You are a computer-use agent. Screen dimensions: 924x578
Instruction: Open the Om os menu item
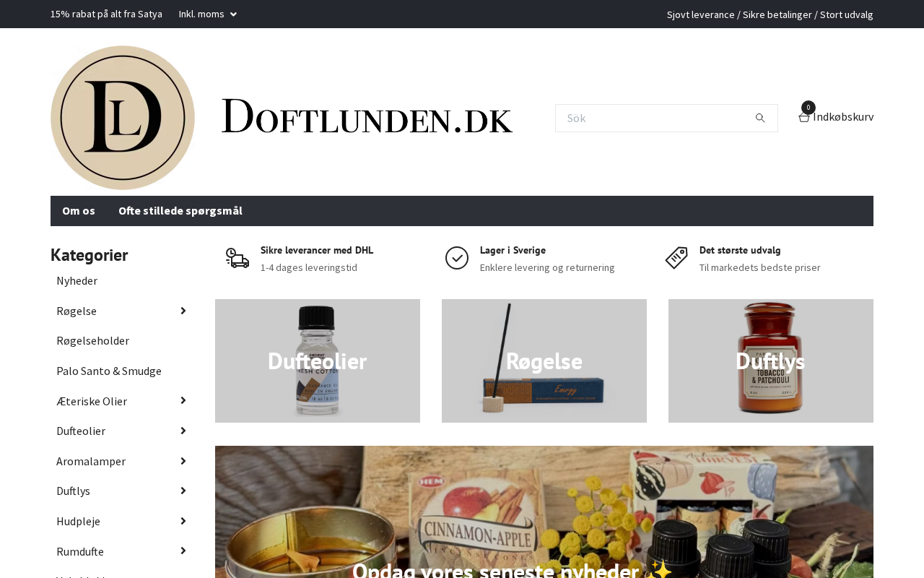79,211
